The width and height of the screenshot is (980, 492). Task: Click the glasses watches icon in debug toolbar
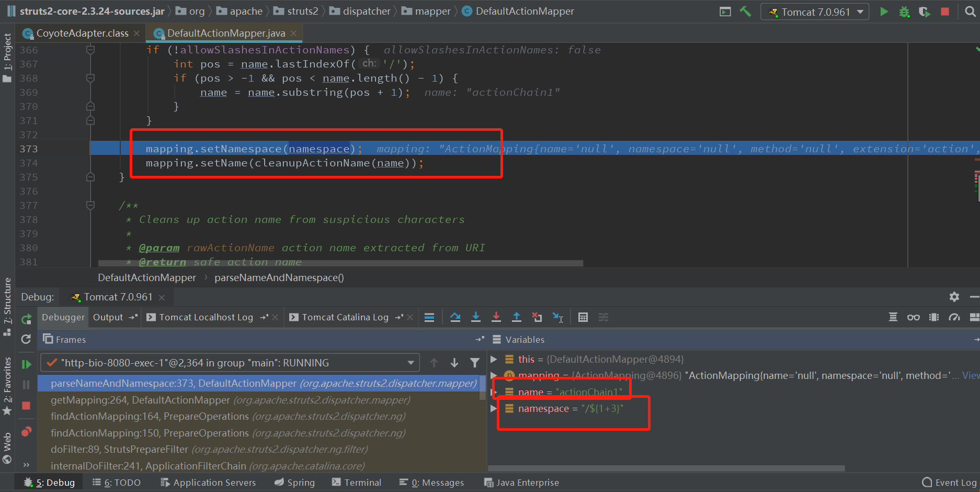pyautogui.click(x=914, y=317)
